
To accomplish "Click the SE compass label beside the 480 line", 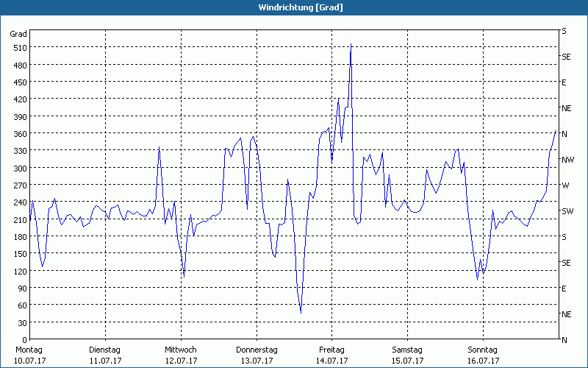I will pos(566,57).
